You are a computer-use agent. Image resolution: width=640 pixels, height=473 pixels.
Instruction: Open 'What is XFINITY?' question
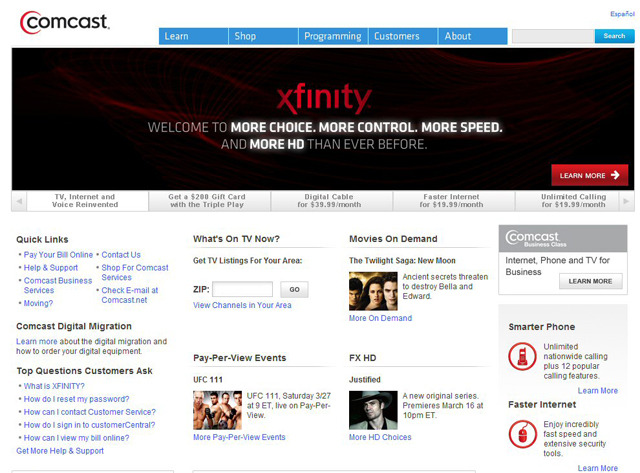[x=54, y=386]
